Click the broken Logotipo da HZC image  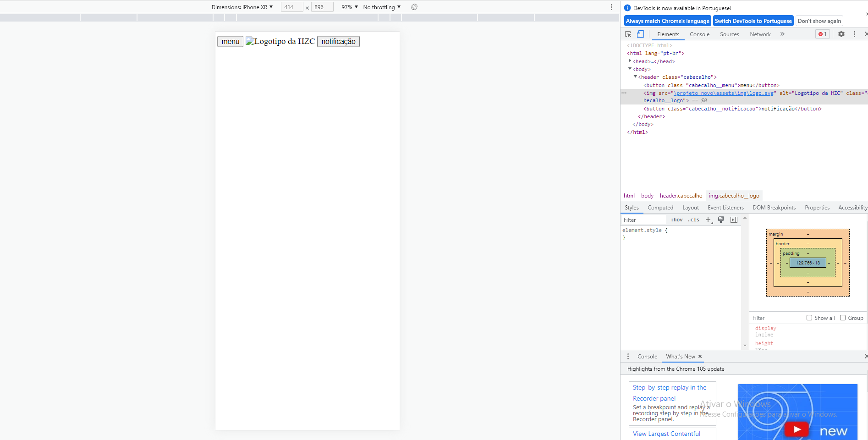(x=280, y=41)
